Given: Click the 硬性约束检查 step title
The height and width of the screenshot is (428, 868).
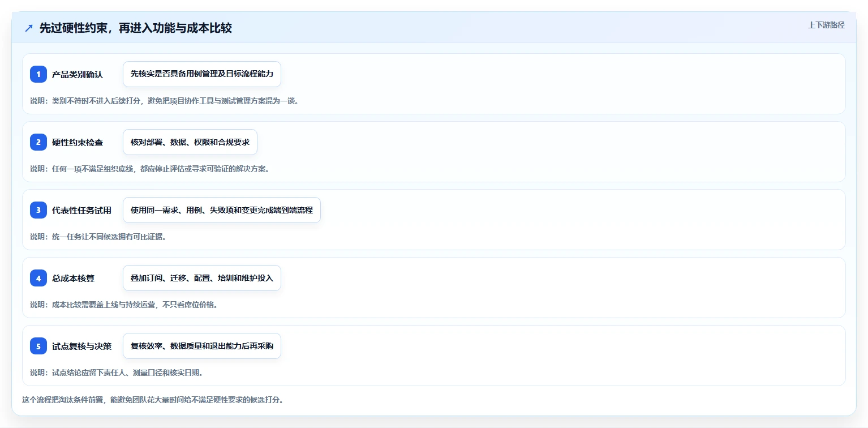Looking at the screenshot, I should [78, 142].
